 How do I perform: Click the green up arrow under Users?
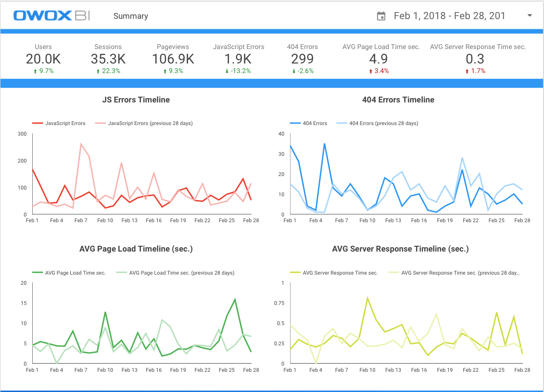point(36,71)
